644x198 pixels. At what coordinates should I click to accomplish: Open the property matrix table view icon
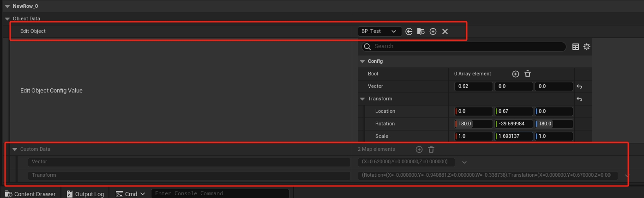coord(576,47)
